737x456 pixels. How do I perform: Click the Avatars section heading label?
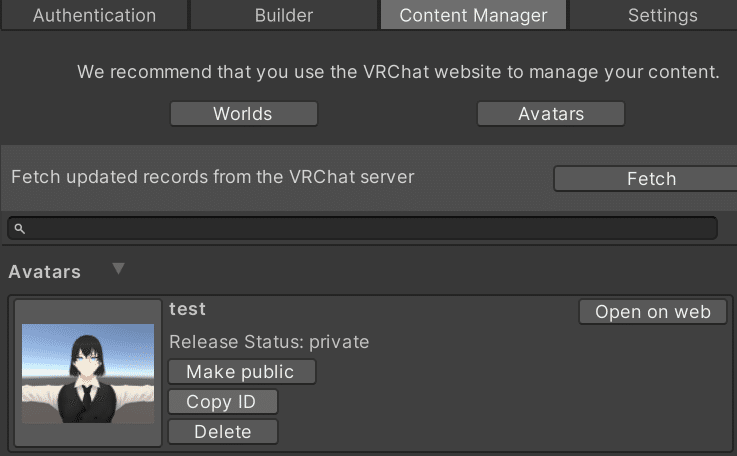[45, 272]
